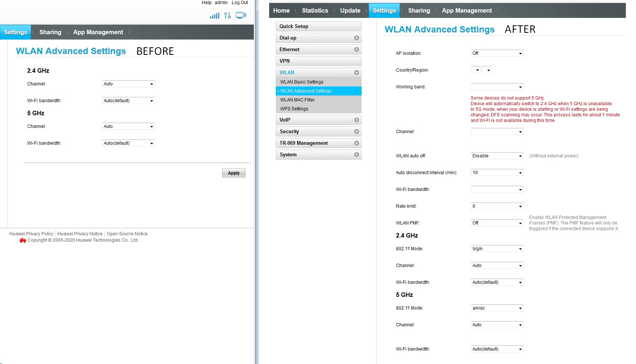Open the WLAN auto off dropdown
The height and width of the screenshot is (364, 636).
(497, 156)
